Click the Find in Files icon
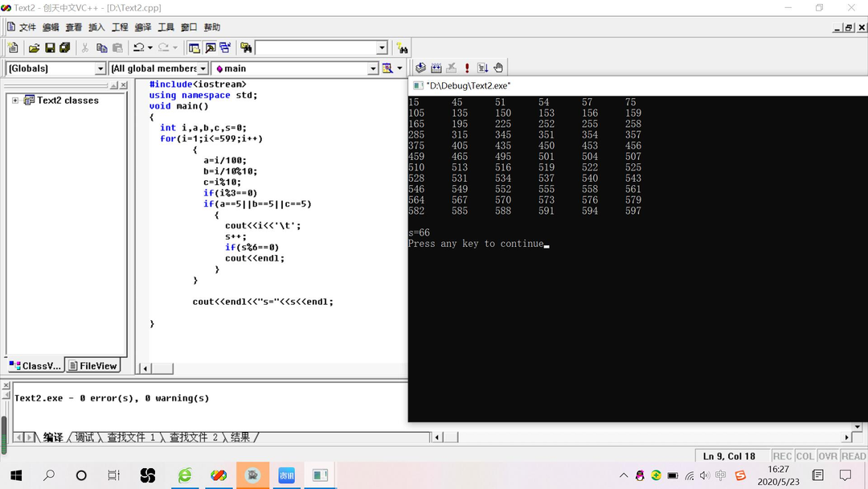Viewport: 868px width, 489px height. coord(245,48)
